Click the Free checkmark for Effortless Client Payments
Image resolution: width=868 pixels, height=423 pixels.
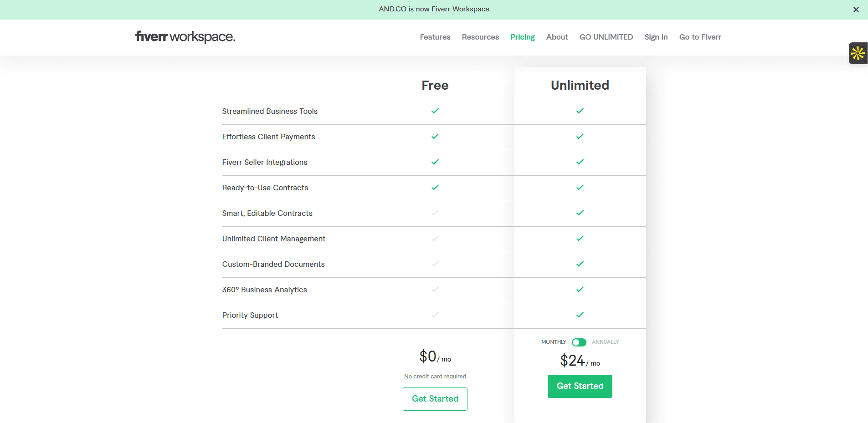435,136
